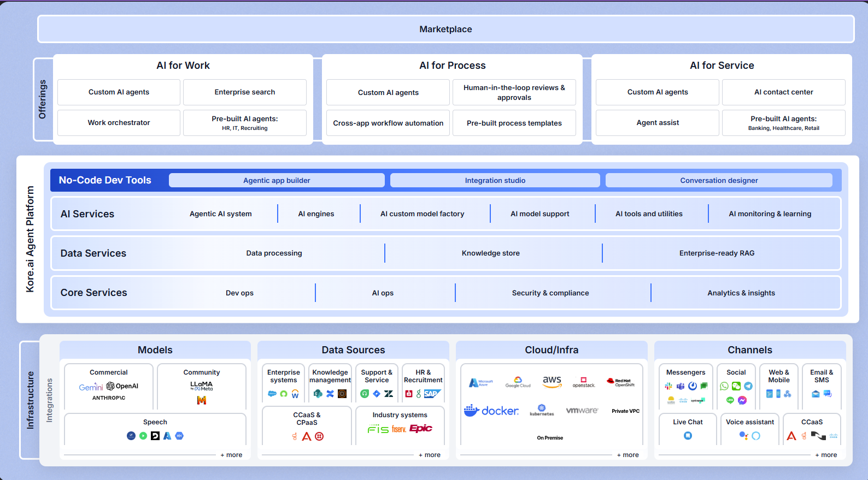Click the OpenAI logo under Commercial models

click(x=122, y=386)
